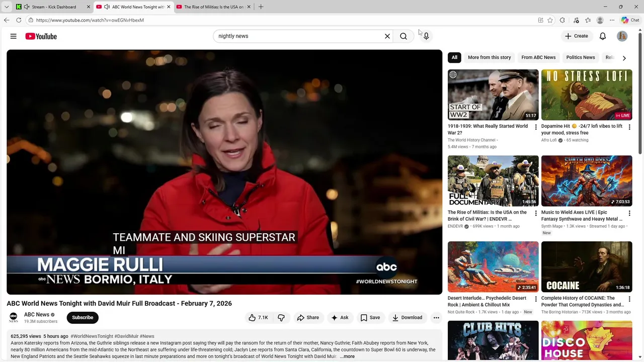The image size is (644, 362).
Task: Dislike the video with thumbs down
Action: coord(281,318)
